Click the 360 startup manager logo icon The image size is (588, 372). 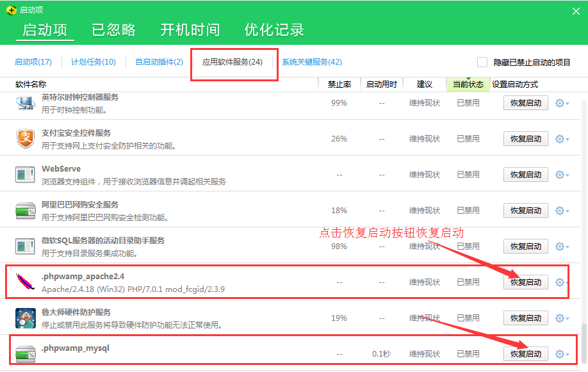coord(12,10)
